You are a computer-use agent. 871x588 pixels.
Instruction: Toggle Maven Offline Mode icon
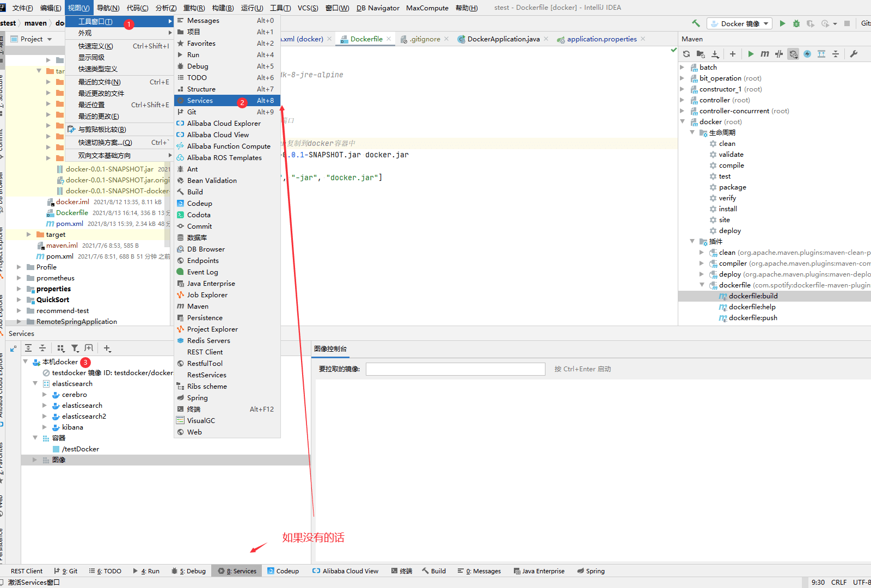(779, 54)
